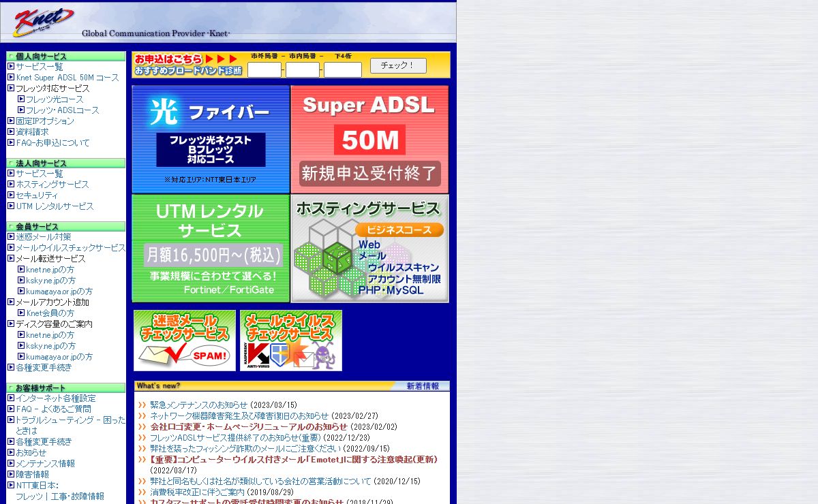Focus the 市内局番 input field
The image size is (818, 504).
(303, 70)
